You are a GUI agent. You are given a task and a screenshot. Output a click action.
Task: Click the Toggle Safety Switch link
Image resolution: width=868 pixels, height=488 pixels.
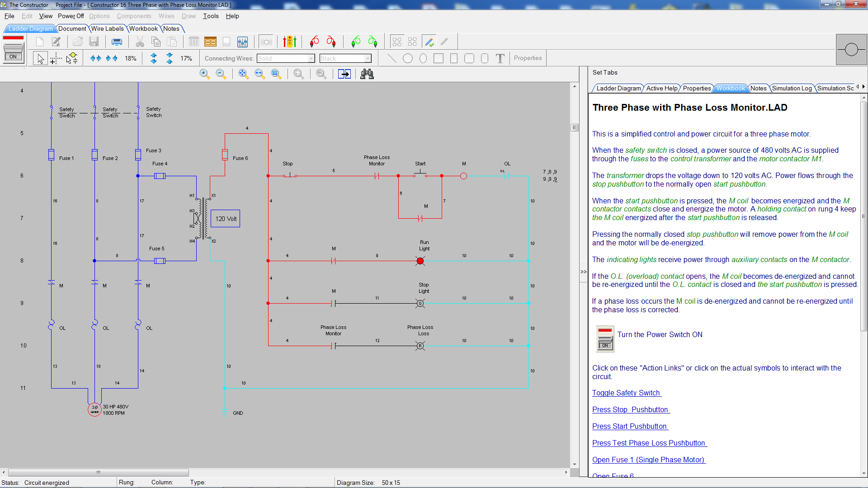626,393
